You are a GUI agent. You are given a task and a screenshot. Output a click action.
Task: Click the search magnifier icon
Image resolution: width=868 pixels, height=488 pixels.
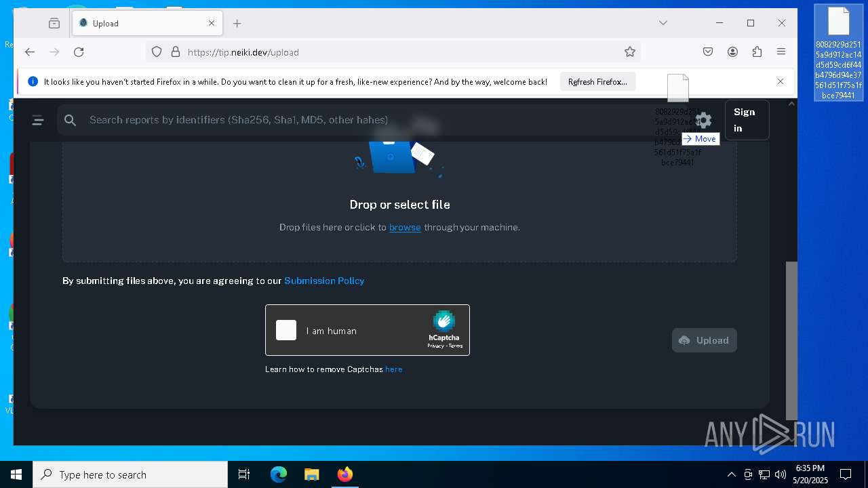pyautogui.click(x=70, y=121)
